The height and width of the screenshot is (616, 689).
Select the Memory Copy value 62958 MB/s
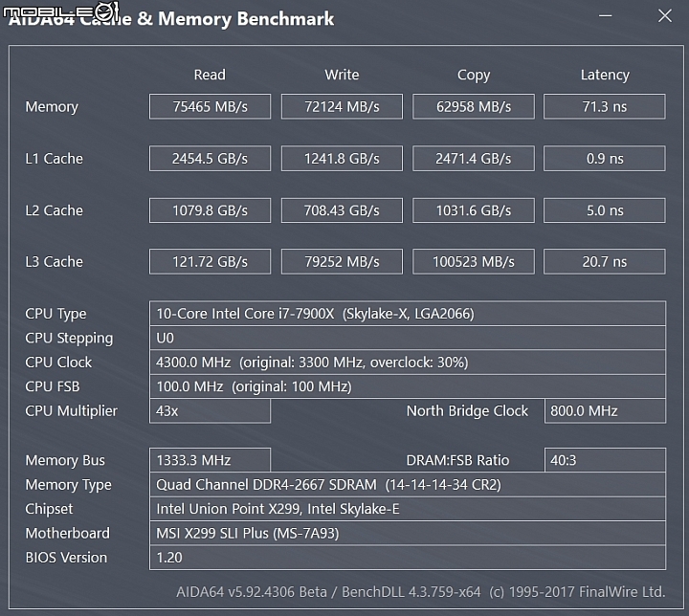tap(474, 106)
